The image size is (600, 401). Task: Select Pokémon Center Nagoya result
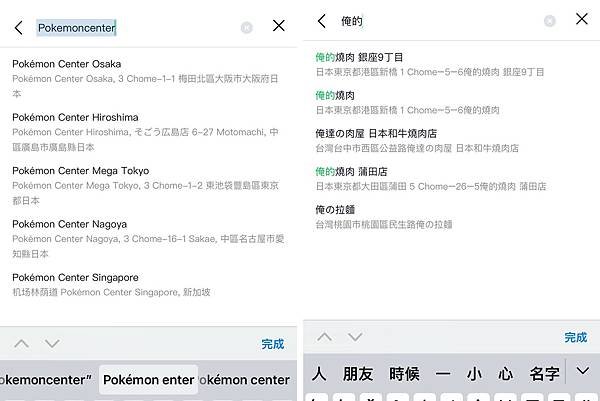tap(148, 239)
